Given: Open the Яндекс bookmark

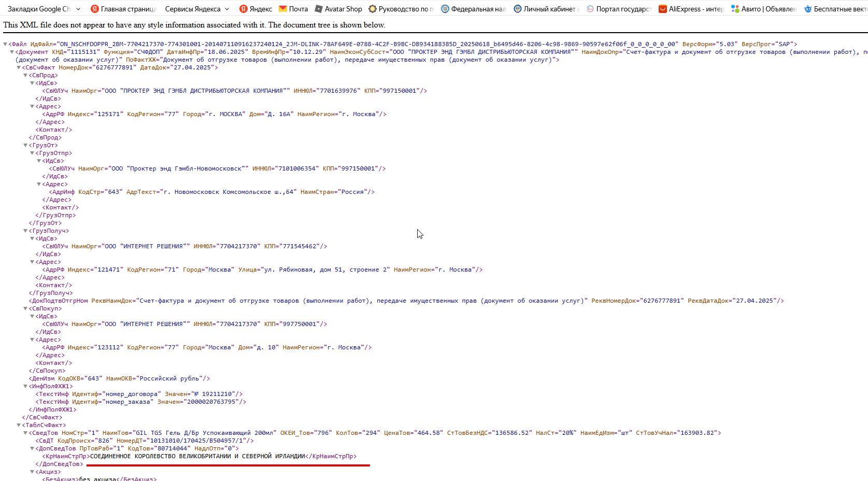Looking at the screenshot, I should tap(255, 9).
